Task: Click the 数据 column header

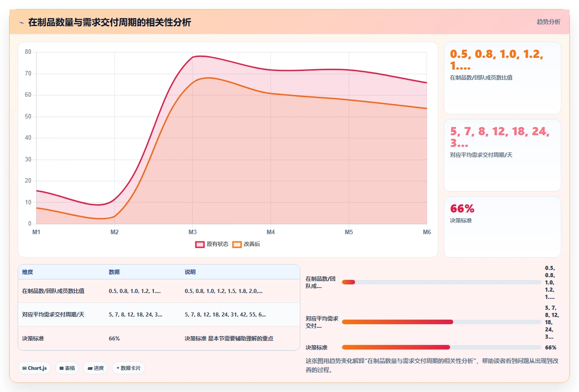Action: click(114, 272)
